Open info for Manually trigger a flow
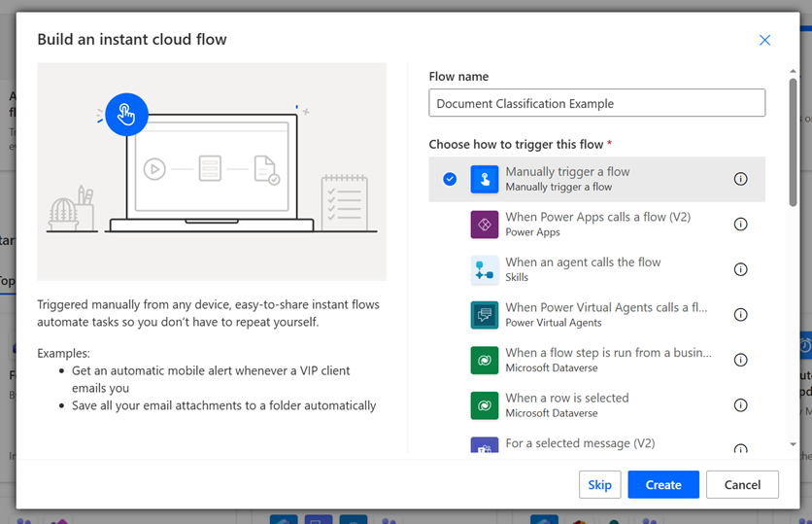This screenshot has width=812, height=524. pos(740,179)
